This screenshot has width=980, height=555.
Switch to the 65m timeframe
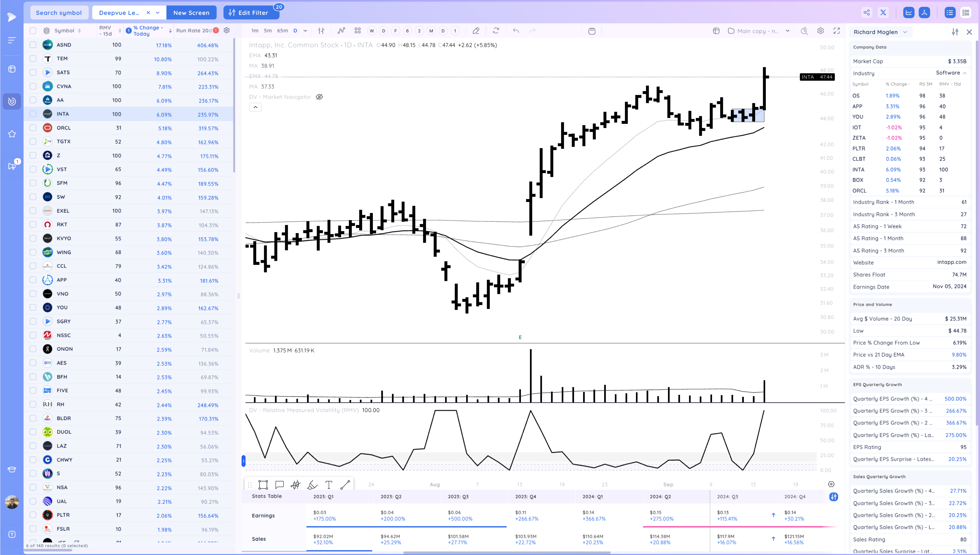point(282,31)
